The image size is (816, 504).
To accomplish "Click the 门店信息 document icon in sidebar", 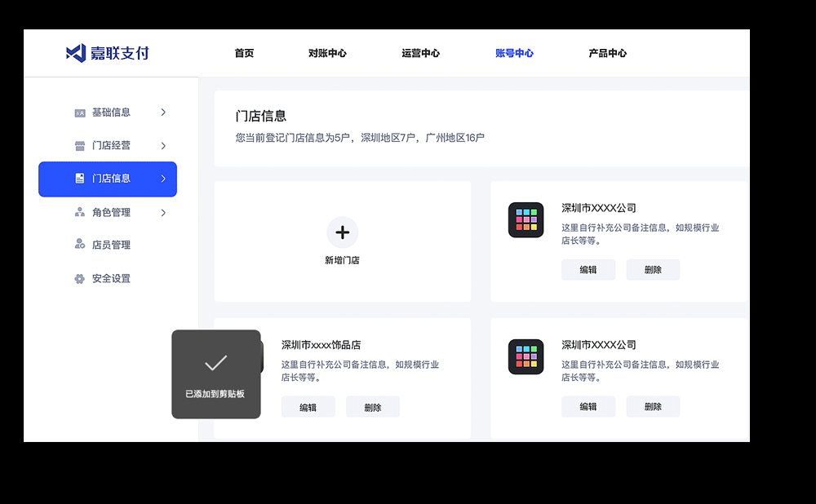I will coord(80,179).
